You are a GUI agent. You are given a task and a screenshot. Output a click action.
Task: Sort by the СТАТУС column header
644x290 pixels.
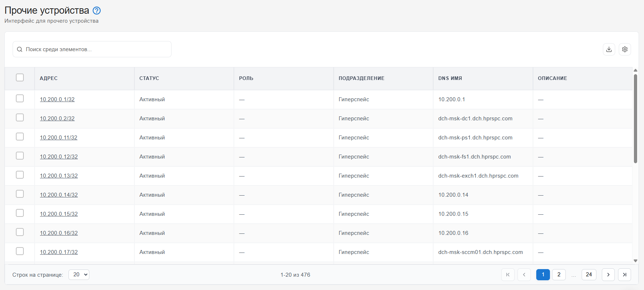click(x=149, y=78)
